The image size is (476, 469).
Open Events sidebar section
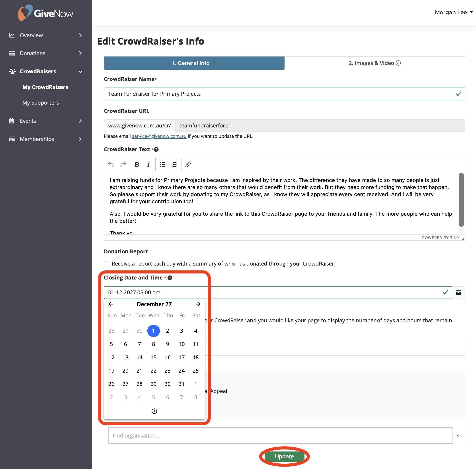click(46, 121)
